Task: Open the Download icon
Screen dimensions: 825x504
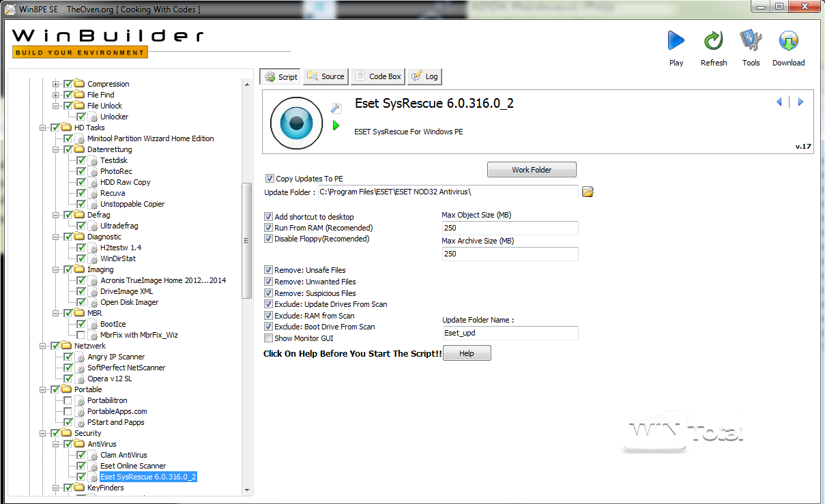Action: 788,41
